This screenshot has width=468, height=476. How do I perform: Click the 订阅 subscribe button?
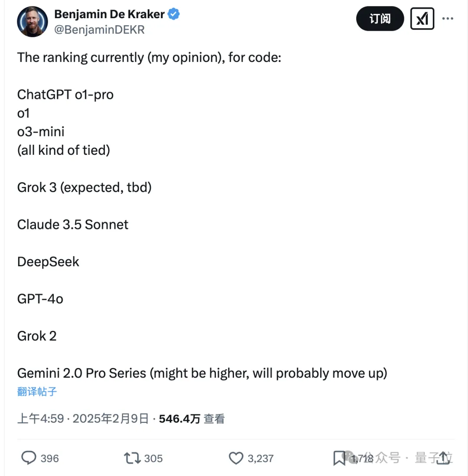click(380, 19)
